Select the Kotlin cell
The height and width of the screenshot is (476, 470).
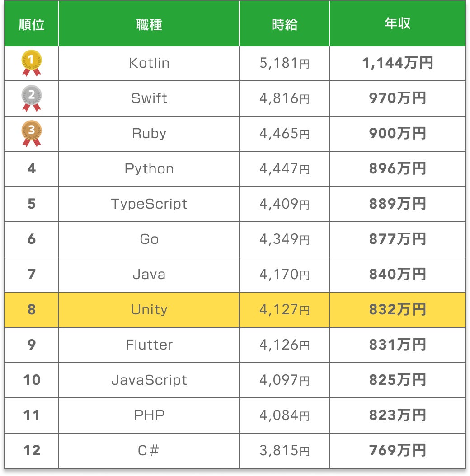tap(149, 63)
